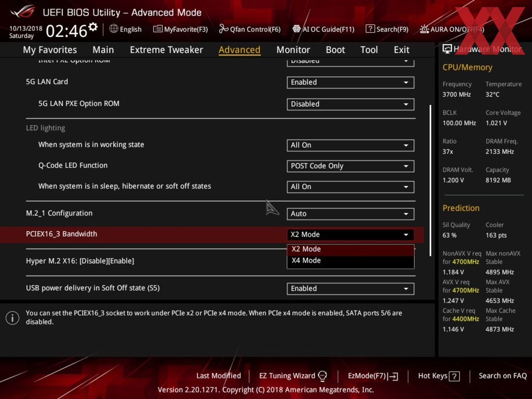Choose X2 Mode in the list
The width and height of the screenshot is (532, 399).
coord(350,249)
